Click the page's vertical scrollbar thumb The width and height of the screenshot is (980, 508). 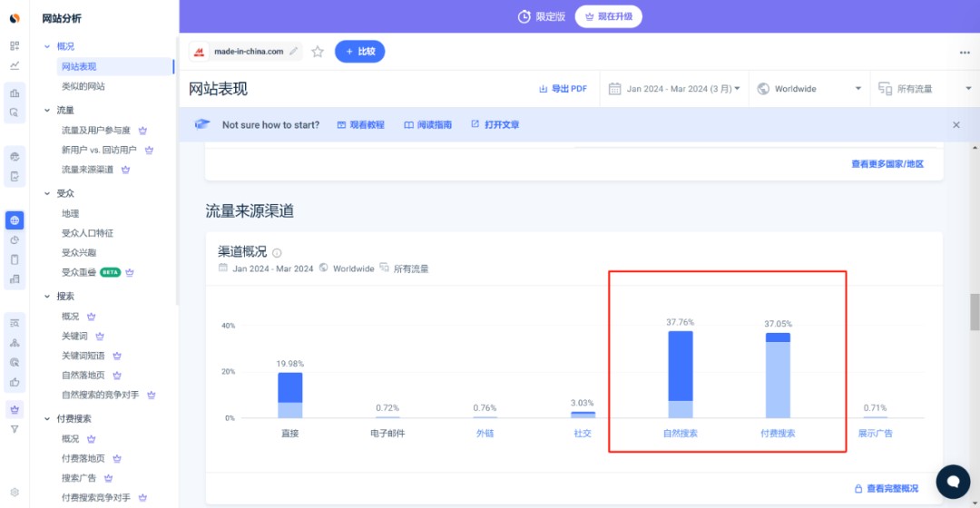click(x=975, y=311)
